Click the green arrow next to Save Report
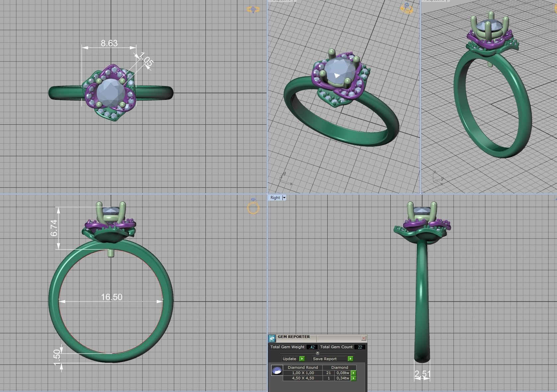 click(x=350, y=359)
